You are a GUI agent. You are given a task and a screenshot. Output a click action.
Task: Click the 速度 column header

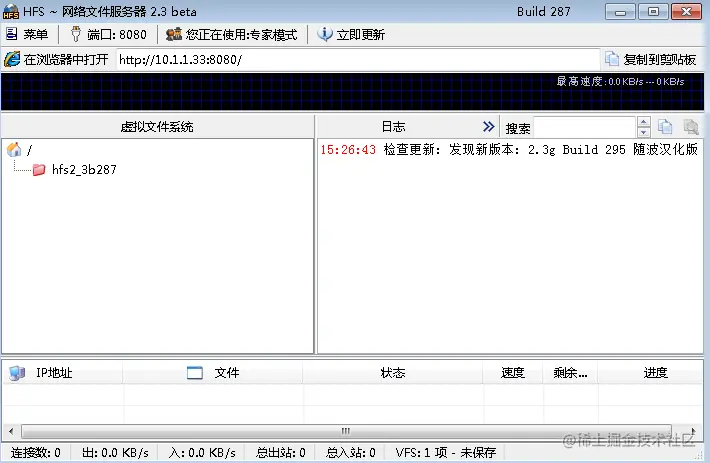pyautogui.click(x=513, y=372)
